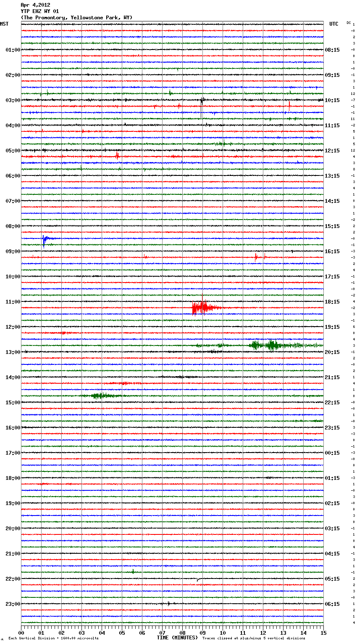Click the 22:15 UTC time label
This screenshot has height=644, width=357.
332,403
